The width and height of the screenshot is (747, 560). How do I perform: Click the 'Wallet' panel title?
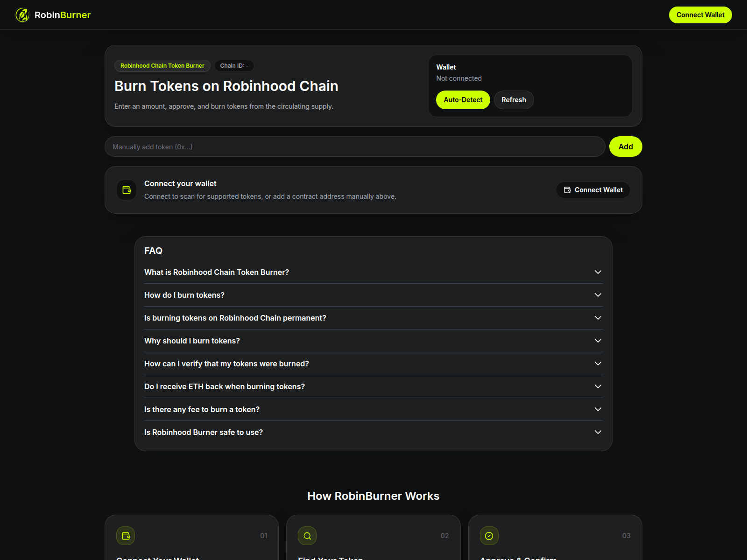click(446, 67)
